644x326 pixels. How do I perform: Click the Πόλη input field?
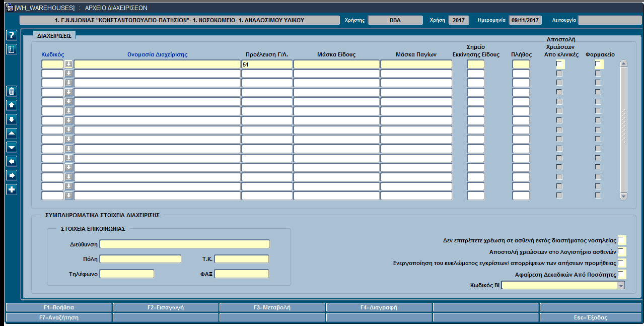coord(140,259)
